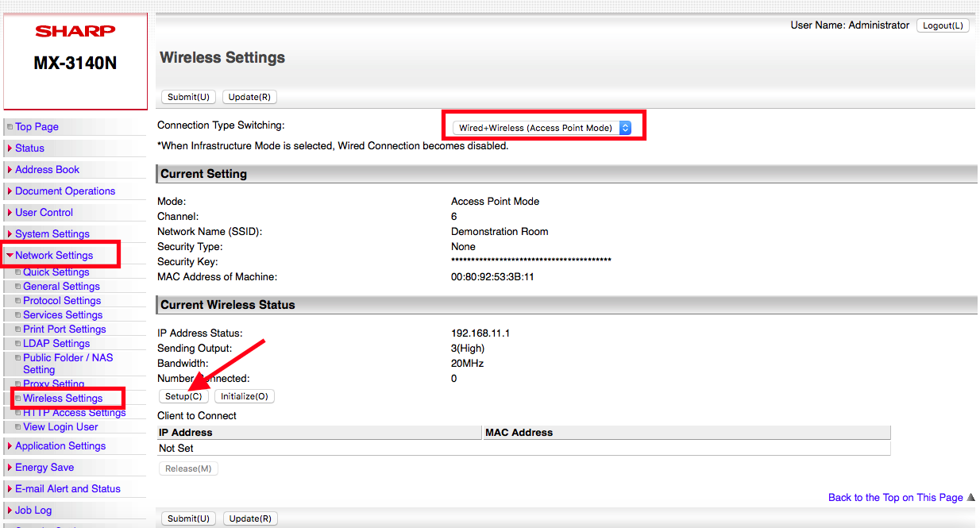Open Wireless Settings page
Viewport: 980px width, 528px height.
tap(63, 399)
